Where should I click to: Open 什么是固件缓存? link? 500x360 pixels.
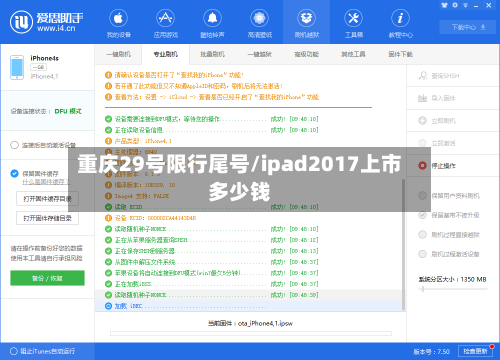pos(46,182)
